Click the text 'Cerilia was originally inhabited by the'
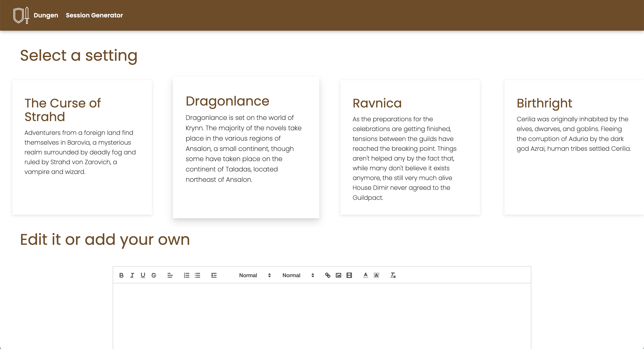Viewport: 644px width, 349px height. [572, 119]
